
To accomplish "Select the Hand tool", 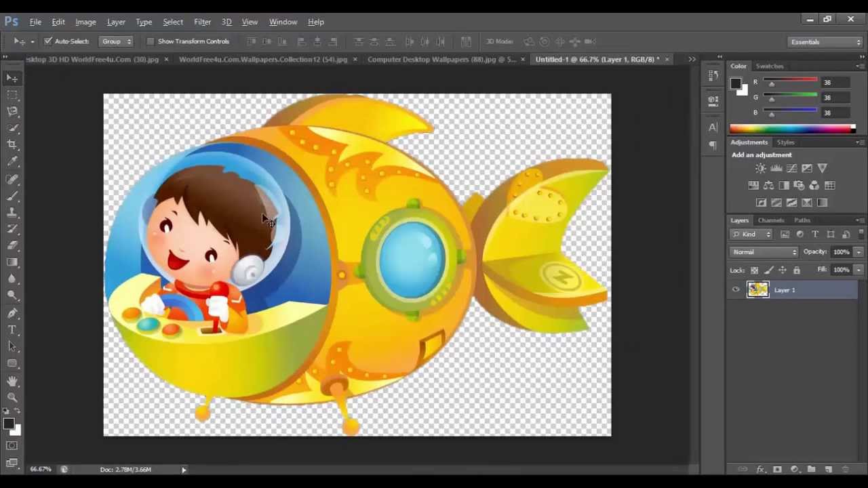I will [12, 382].
